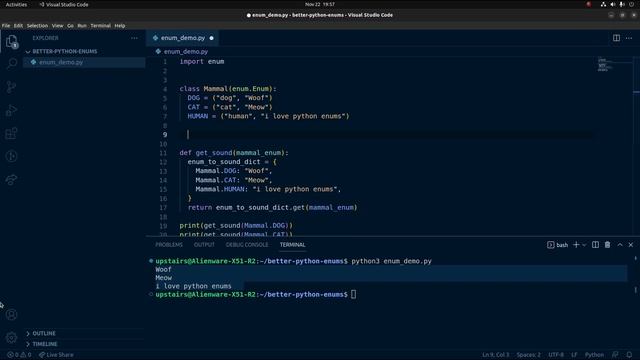Viewport: 640px width, 360px height.
Task: Create a new terminal with plus icon
Action: click(576, 244)
